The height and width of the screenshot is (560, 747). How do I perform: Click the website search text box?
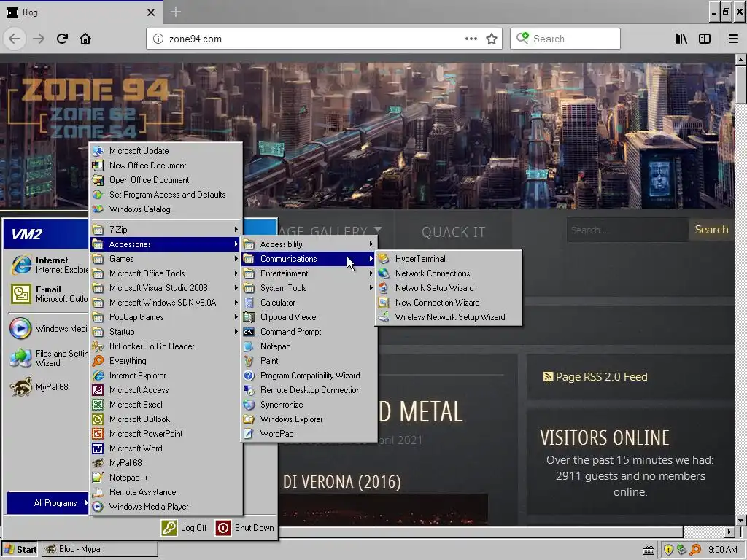(x=627, y=230)
